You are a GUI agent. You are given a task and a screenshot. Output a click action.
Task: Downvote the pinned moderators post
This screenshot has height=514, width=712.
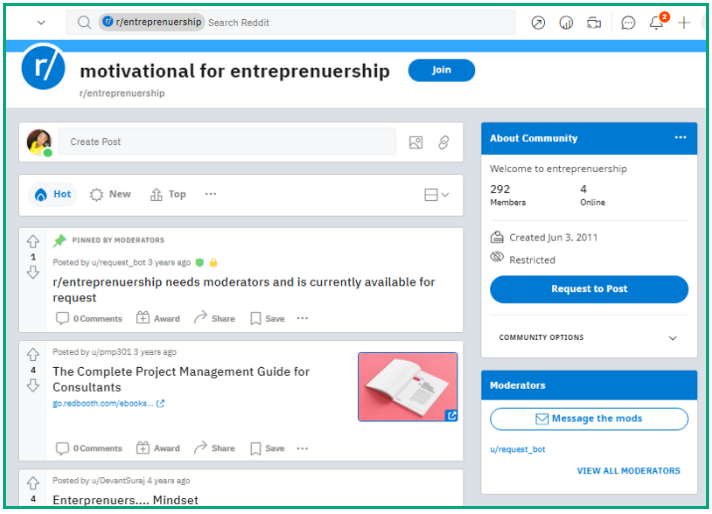click(x=33, y=272)
